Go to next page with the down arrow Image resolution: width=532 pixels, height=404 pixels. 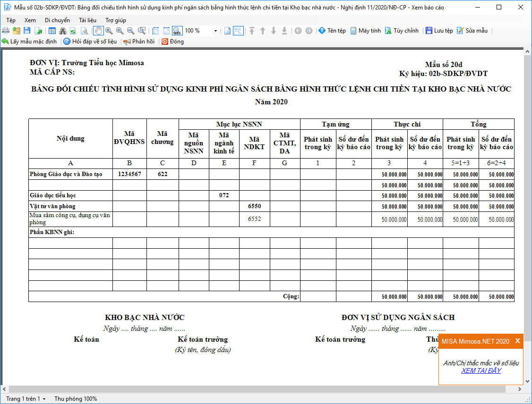(274, 31)
